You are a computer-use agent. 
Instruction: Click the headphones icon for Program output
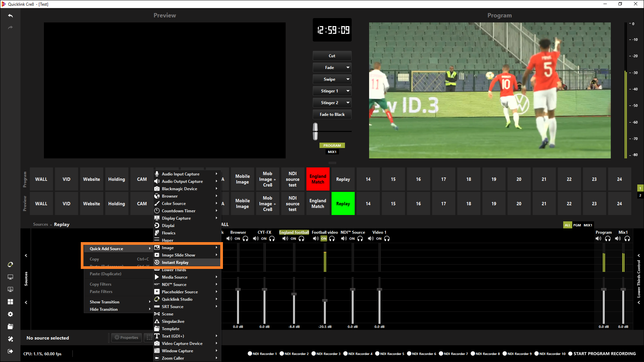[608, 239]
